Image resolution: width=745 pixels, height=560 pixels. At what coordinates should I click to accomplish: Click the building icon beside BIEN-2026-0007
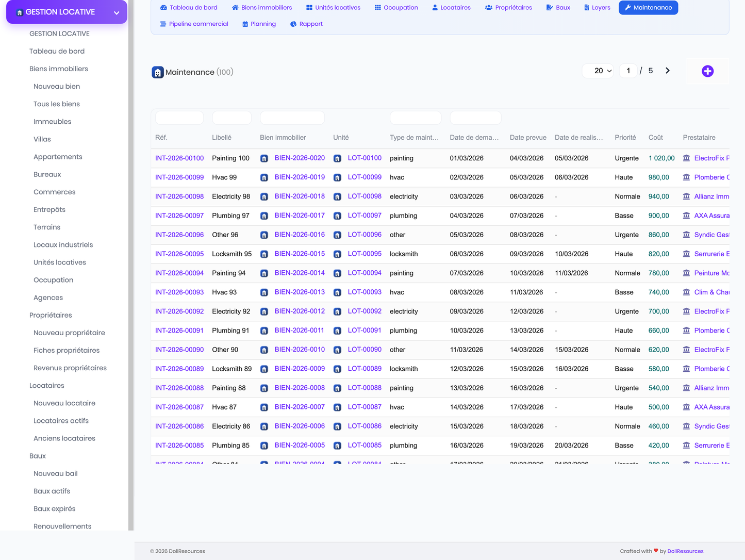click(x=264, y=407)
